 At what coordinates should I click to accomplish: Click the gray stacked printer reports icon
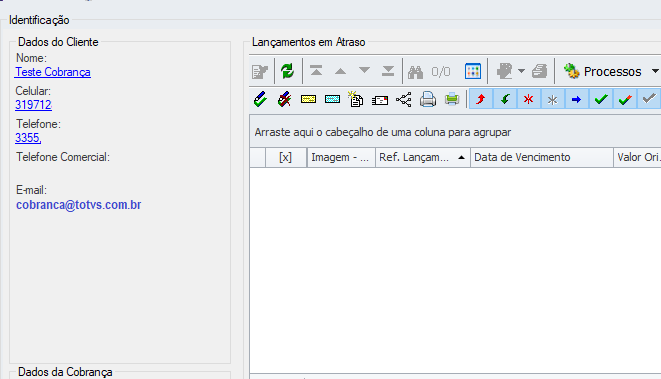click(x=539, y=71)
